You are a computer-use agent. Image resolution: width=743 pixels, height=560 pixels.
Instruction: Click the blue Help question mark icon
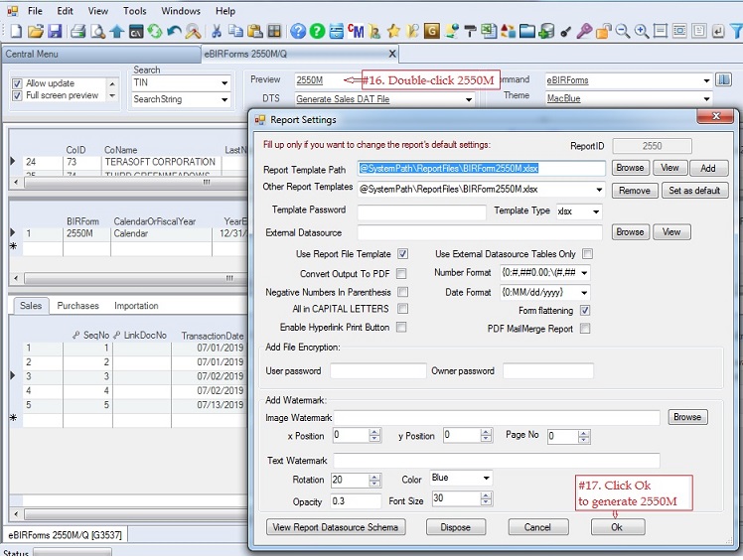[x=298, y=32]
